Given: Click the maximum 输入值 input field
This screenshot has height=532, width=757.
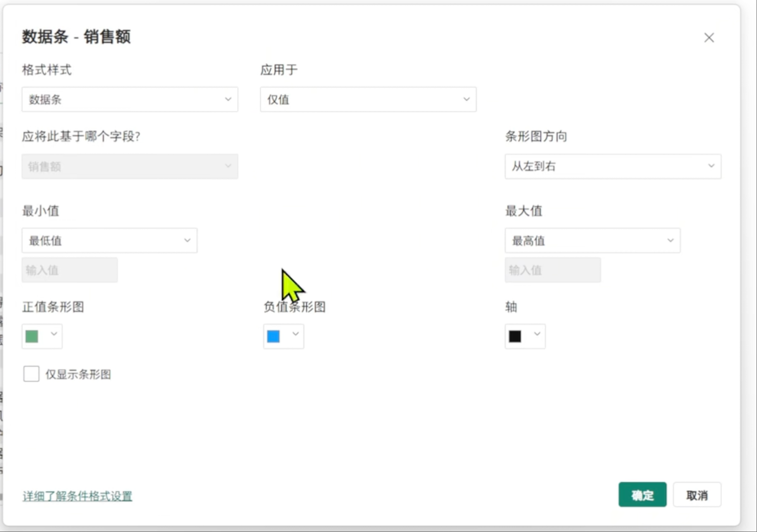Looking at the screenshot, I should tap(553, 270).
